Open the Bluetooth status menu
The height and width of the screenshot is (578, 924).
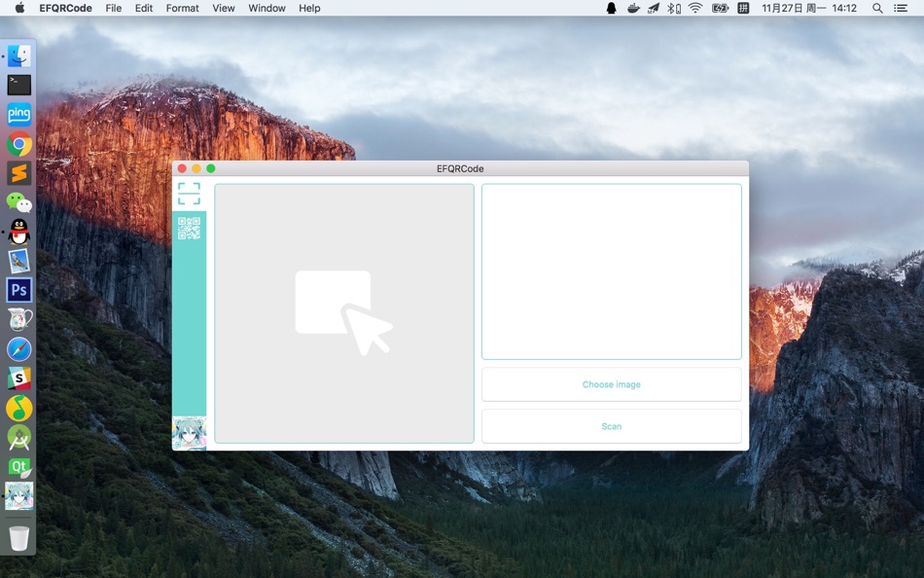[x=674, y=8]
